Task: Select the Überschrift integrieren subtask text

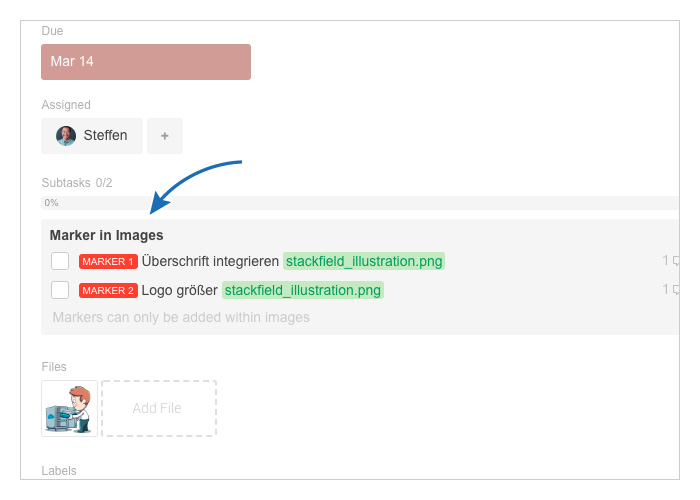Action: point(210,261)
